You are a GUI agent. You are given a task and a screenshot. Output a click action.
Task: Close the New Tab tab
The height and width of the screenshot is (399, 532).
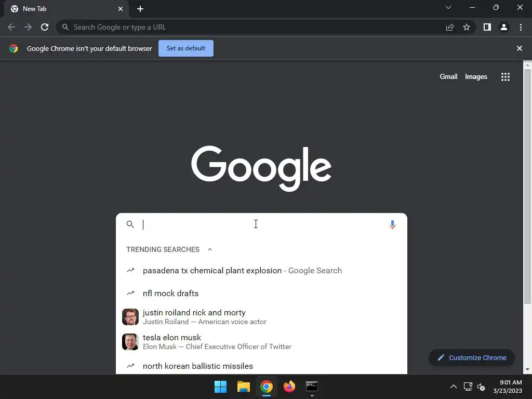coord(121,9)
